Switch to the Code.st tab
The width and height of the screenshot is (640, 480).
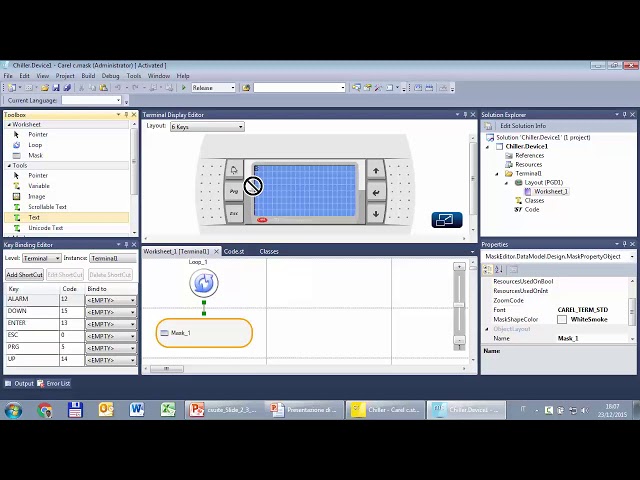234,251
